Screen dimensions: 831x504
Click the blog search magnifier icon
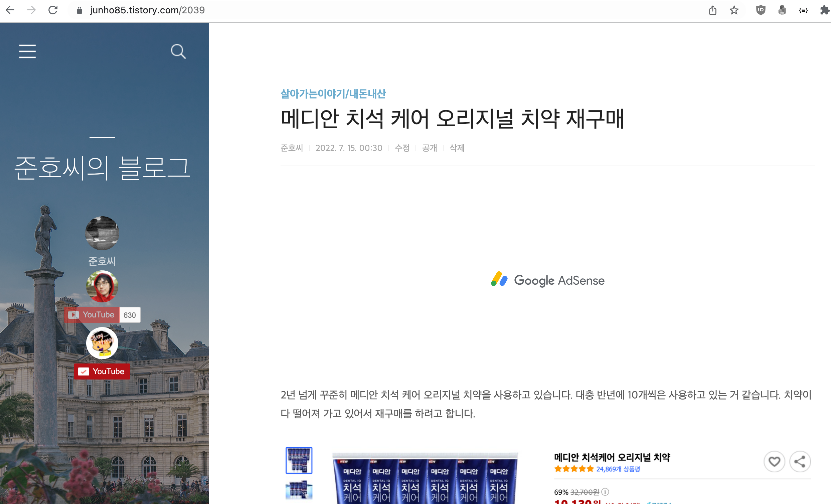tap(178, 51)
